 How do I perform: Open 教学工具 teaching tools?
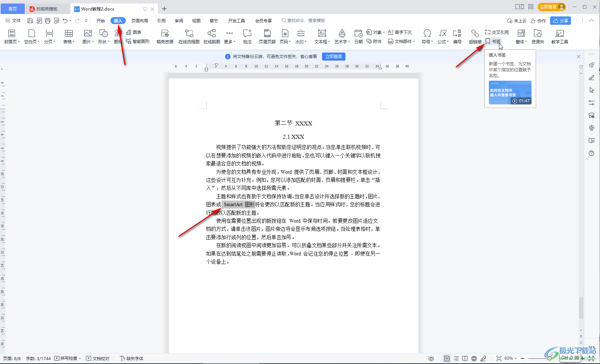pos(559,36)
